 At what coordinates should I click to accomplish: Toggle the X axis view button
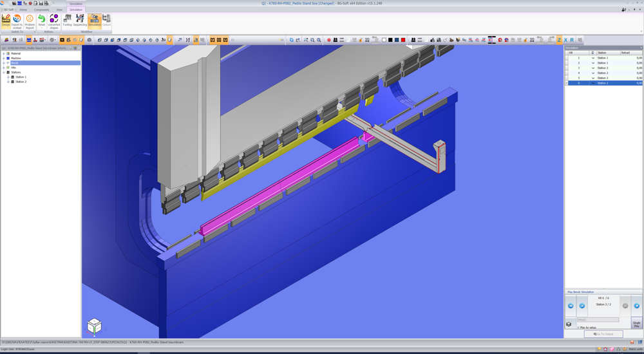coord(565,40)
